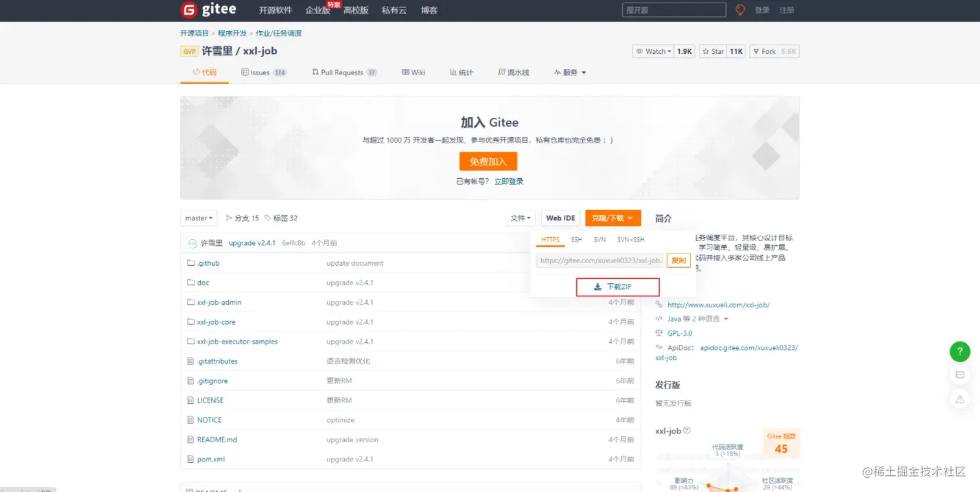Click the warning triangle report icon
This screenshot has height=492, width=980.
click(x=960, y=399)
